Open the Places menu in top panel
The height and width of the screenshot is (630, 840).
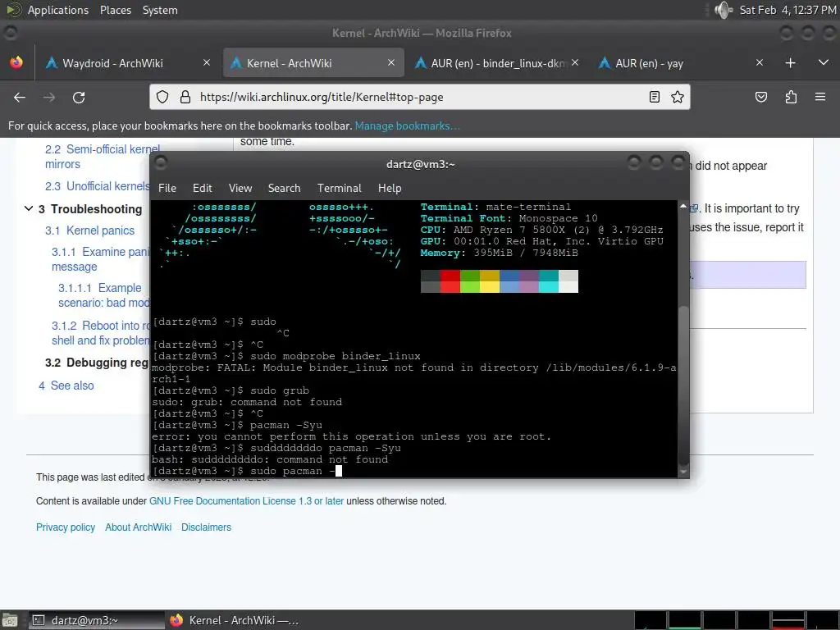point(116,10)
